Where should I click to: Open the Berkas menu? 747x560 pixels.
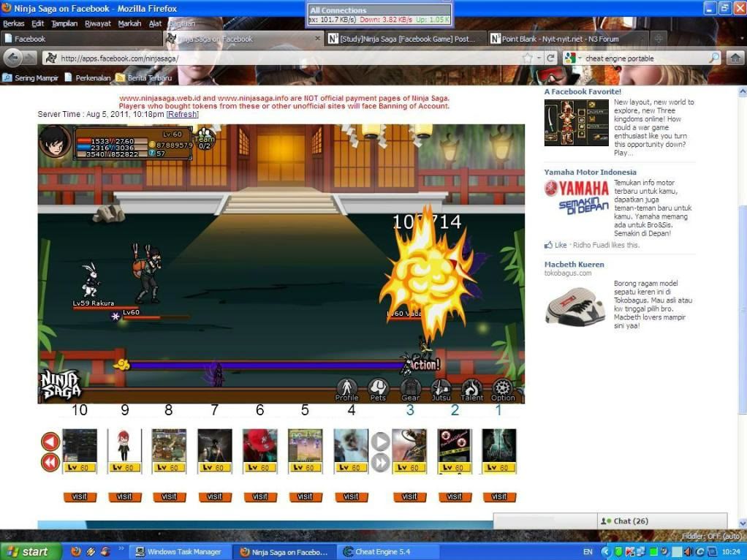(13, 23)
